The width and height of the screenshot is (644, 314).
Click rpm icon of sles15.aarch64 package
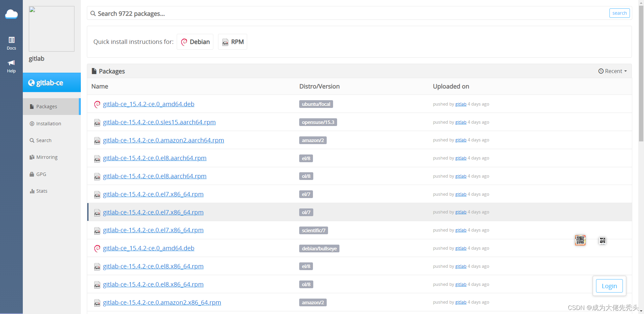click(x=97, y=122)
